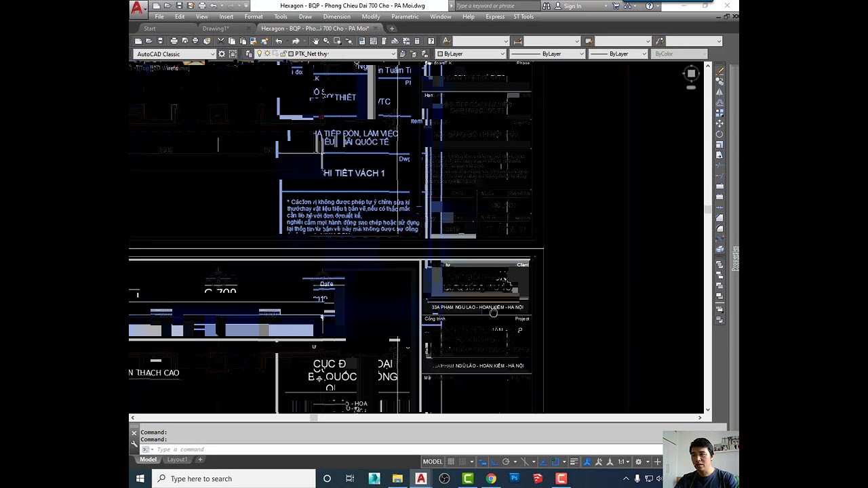
Task: Click the New icon in quick access toolbar
Action: (156, 5)
